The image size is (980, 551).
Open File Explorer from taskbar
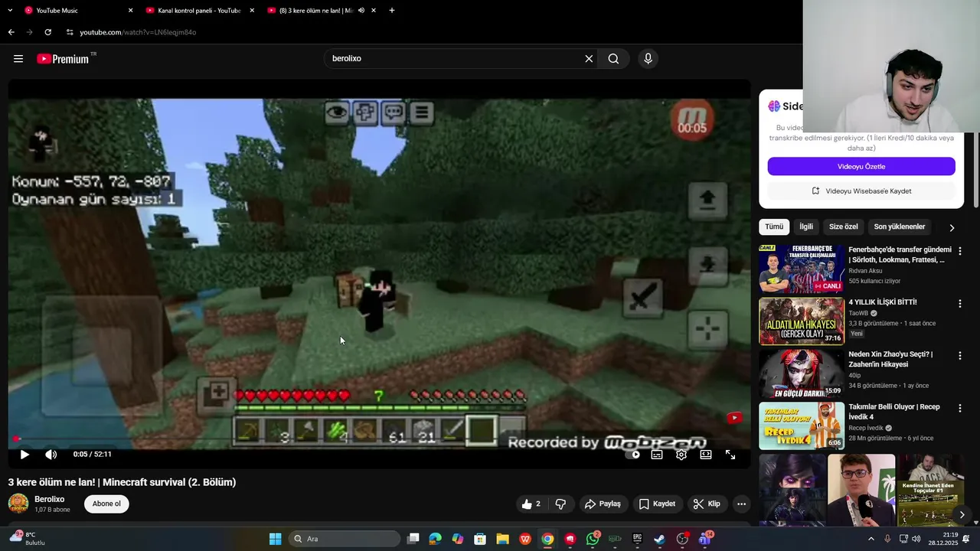pyautogui.click(x=502, y=539)
